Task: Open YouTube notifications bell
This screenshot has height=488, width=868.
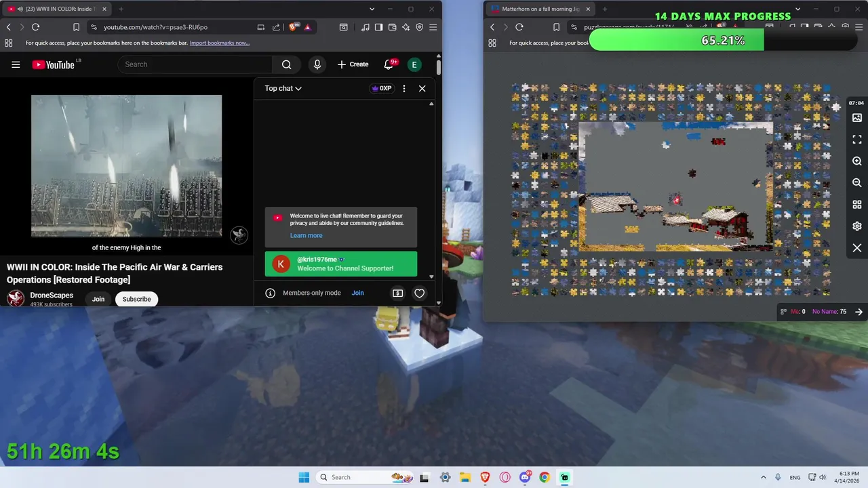Action: (389, 64)
